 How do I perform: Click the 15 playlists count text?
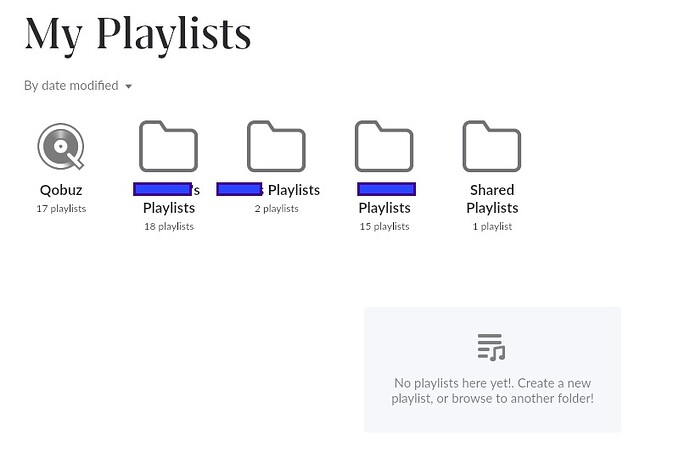pos(384,227)
